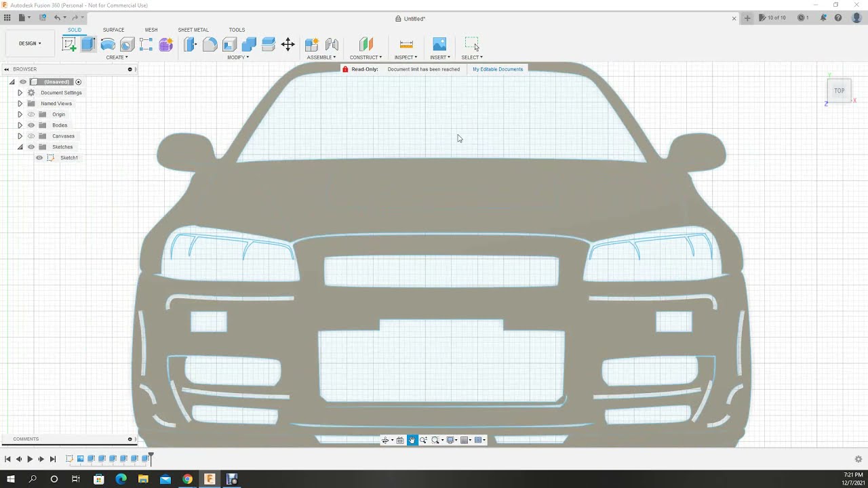Expand the Origin folder
The image size is (868, 488).
20,115
